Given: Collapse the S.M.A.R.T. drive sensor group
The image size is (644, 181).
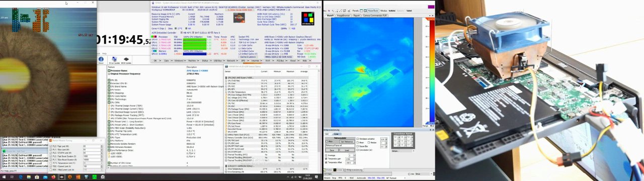Looking at the screenshot, I should coord(226,166).
